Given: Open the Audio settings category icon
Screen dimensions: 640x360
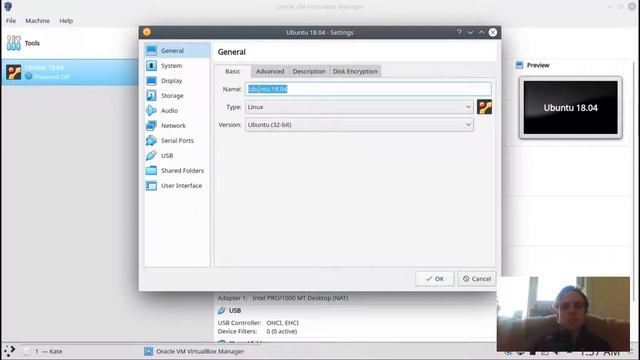Looking at the screenshot, I should pyautogui.click(x=151, y=111).
